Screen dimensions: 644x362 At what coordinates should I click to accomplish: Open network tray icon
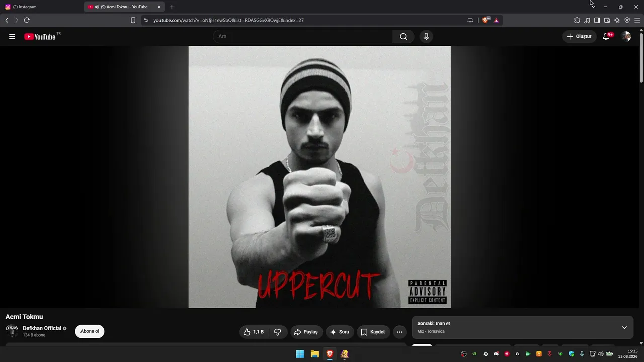point(592,354)
